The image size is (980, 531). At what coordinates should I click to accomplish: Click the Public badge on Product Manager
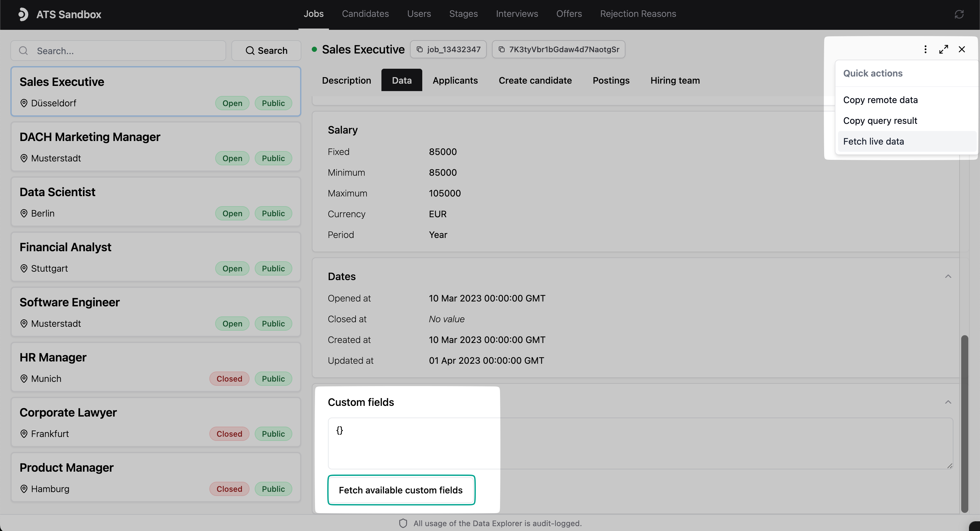point(273,489)
